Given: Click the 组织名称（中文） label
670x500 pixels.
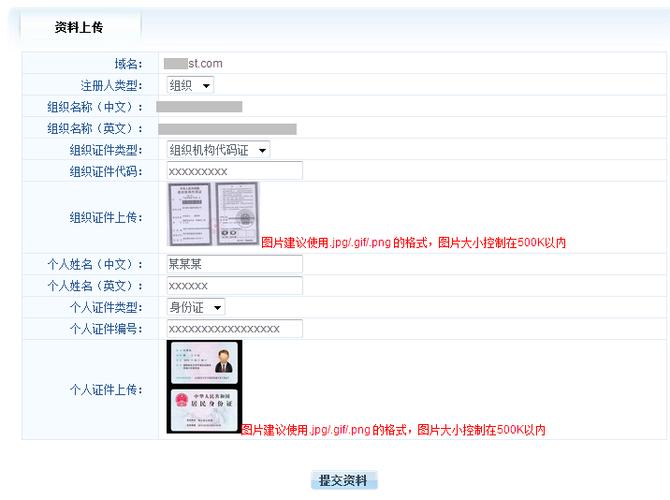Looking at the screenshot, I should [95, 107].
